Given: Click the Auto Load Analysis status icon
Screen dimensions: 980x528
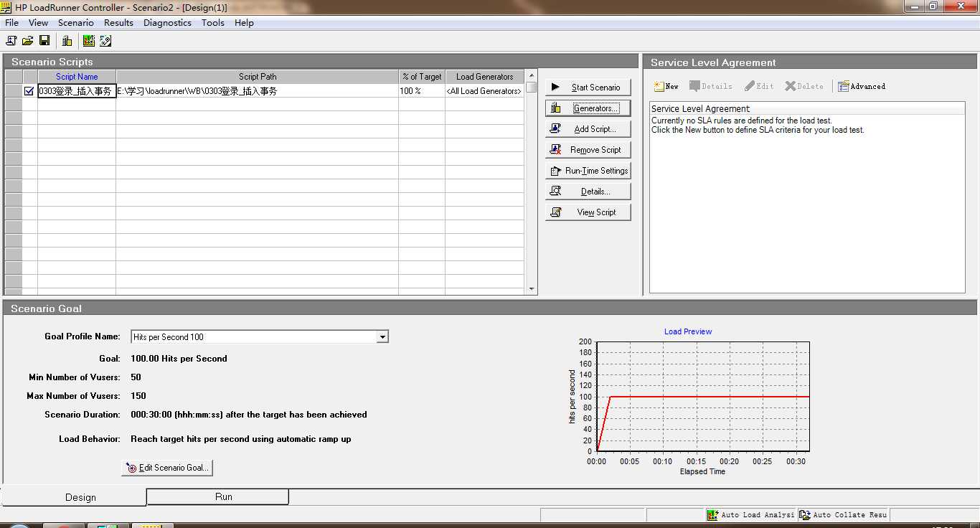Looking at the screenshot, I should pos(712,515).
